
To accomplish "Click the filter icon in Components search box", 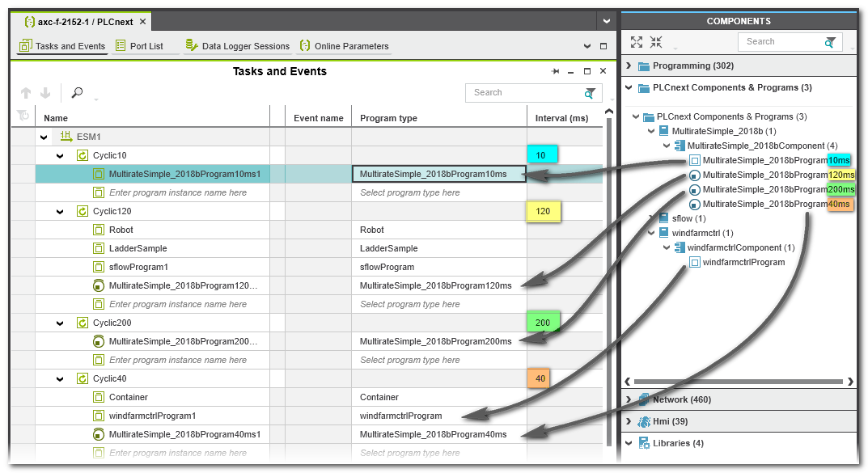I will coord(830,42).
